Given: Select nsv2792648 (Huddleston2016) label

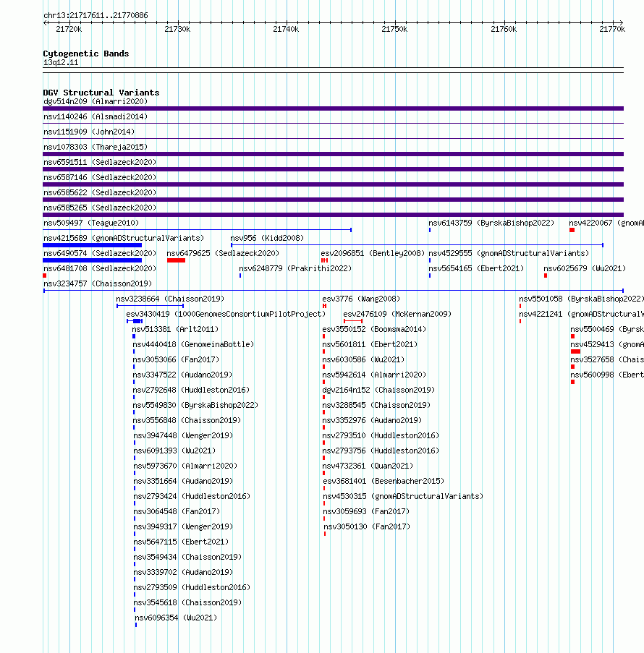Looking at the screenshot, I should 191,390.
